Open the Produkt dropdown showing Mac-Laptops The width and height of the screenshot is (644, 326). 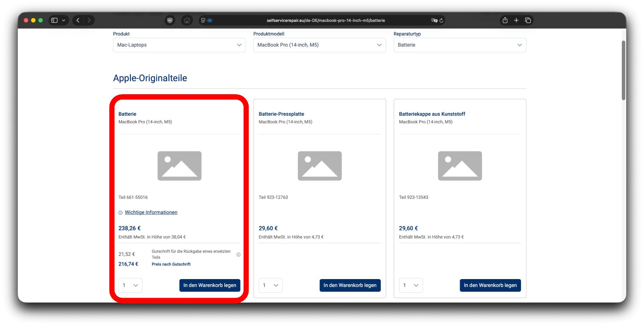[x=179, y=45]
